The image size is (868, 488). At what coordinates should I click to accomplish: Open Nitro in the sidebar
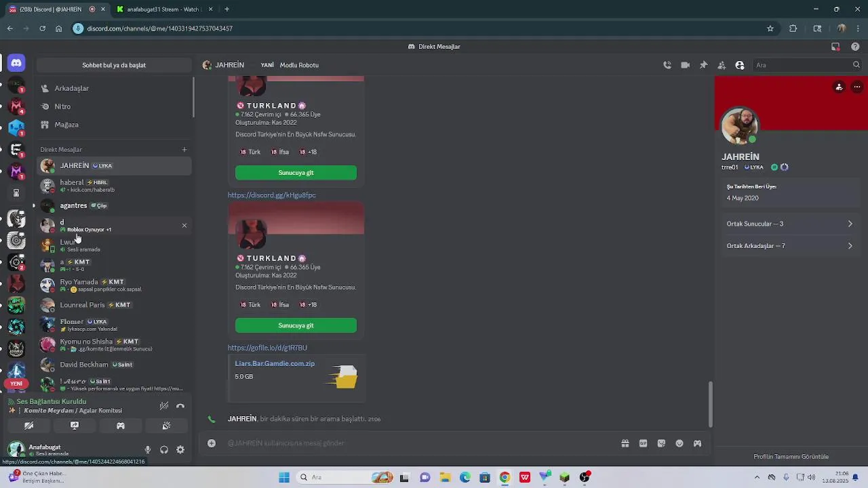(x=114, y=106)
